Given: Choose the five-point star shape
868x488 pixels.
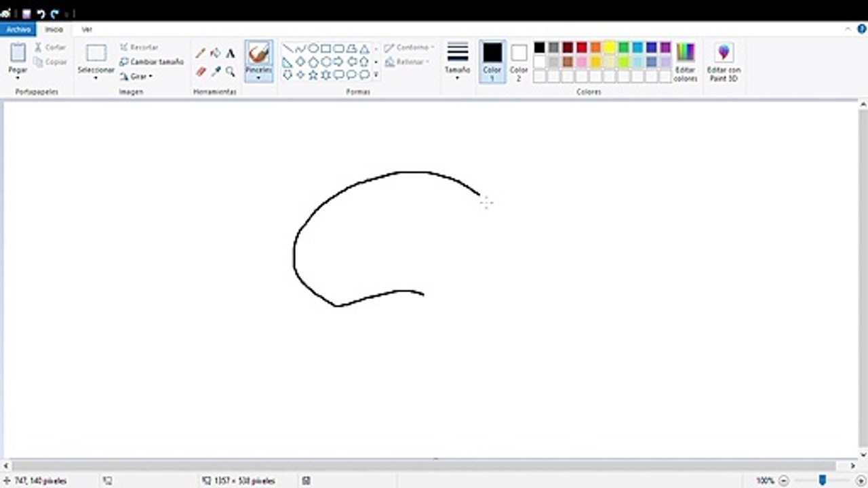Looking at the screenshot, I should pyautogui.click(x=313, y=75).
